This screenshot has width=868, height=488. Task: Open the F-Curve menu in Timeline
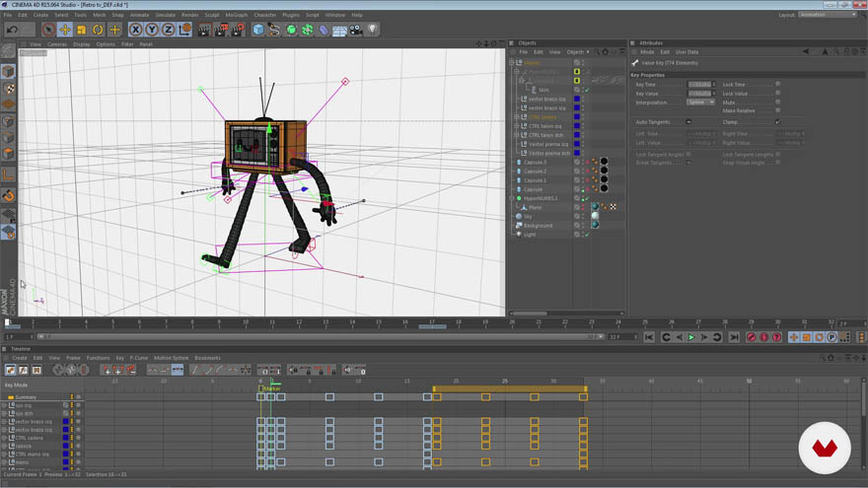(139, 358)
